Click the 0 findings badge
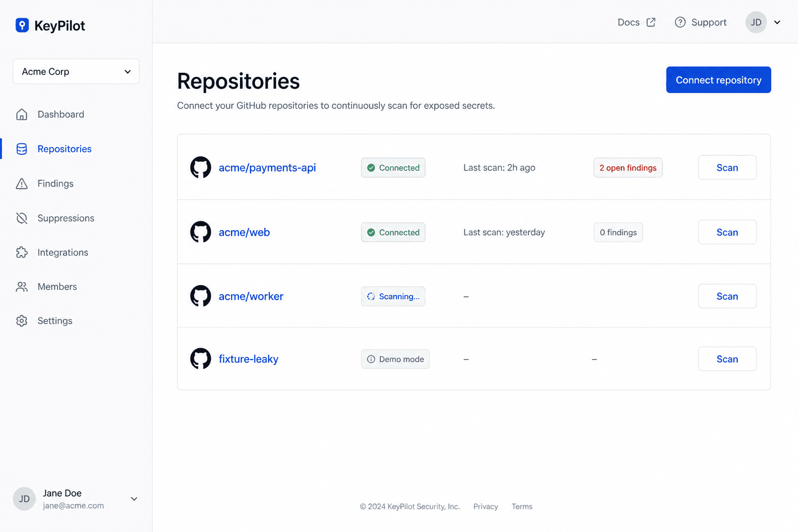The image size is (798, 532). [618, 232]
